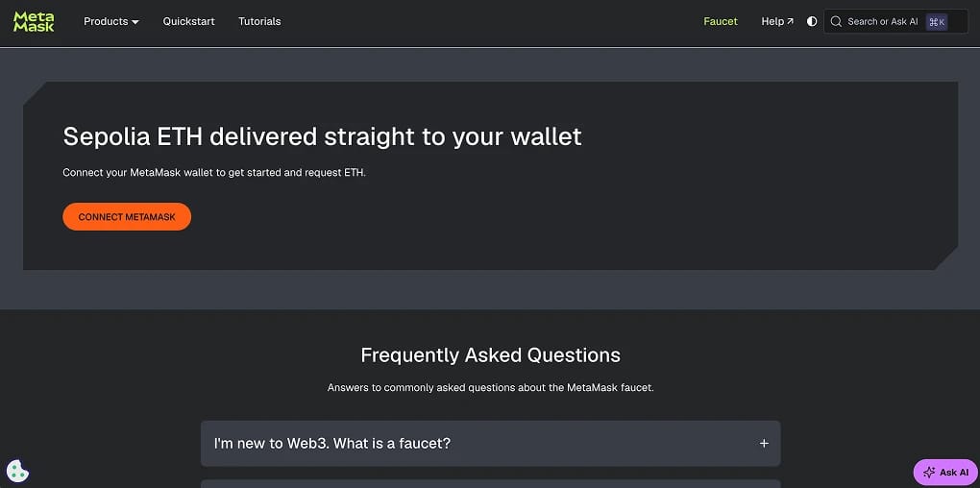Click the Connect MetaMask button
Viewport: 980px width, 488px height.
point(127,217)
